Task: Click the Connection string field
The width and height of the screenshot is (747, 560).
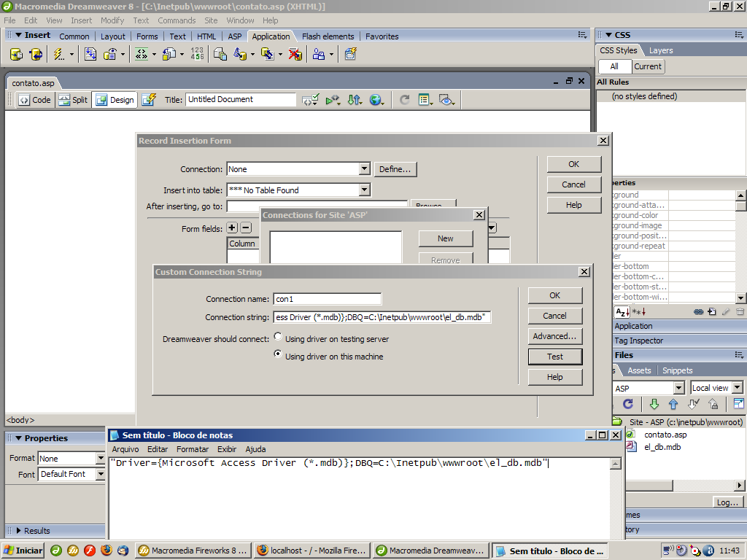Action: 382,317
